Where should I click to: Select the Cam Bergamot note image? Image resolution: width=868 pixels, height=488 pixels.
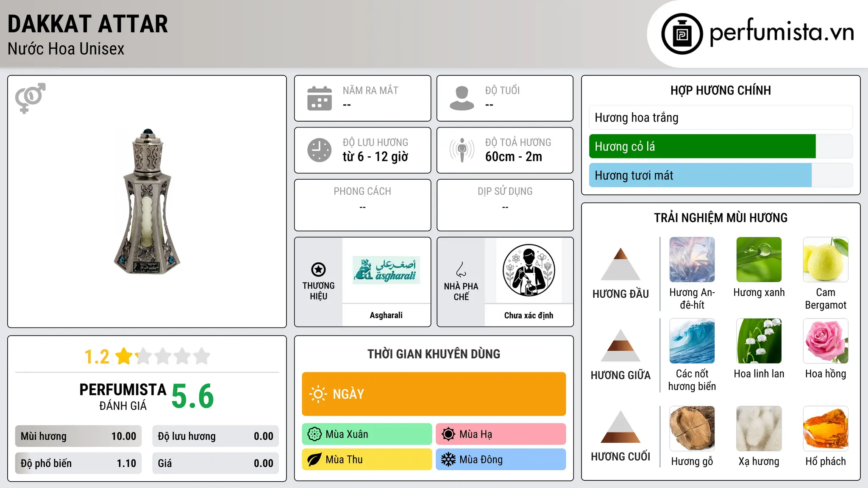pyautogui.click(x=826, y=260)
